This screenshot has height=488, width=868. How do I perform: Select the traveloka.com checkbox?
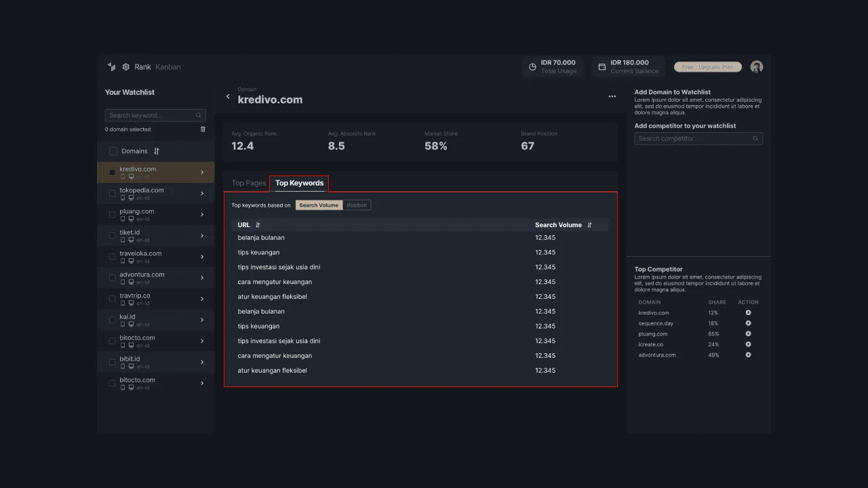(113, 257)
